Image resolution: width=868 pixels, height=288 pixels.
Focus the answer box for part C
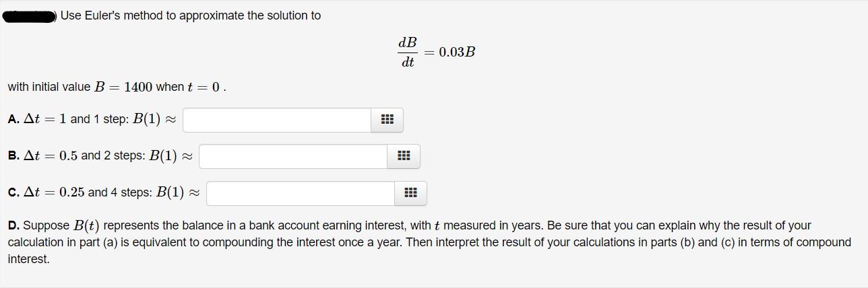point(301,193)
